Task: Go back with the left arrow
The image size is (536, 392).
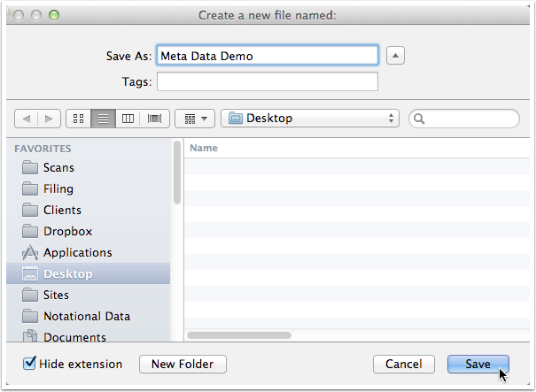Action: (27, 119)
